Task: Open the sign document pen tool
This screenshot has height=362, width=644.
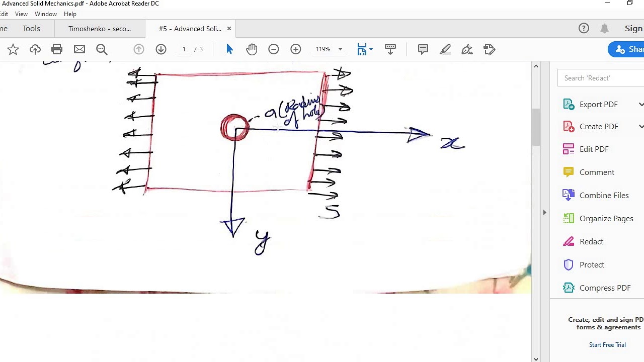Action: point(467,49)
